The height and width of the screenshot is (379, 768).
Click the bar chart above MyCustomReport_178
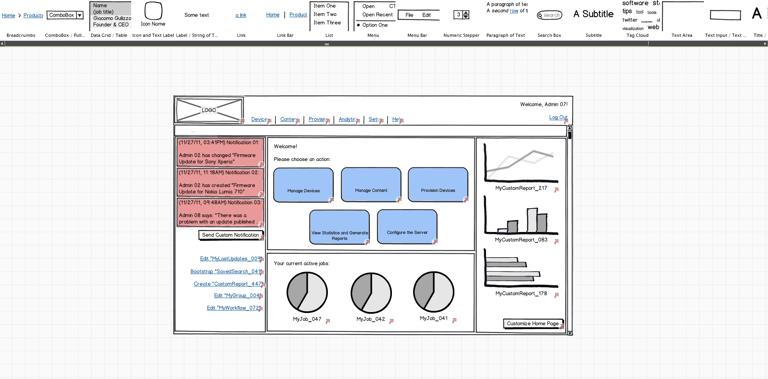click(521, 268)
